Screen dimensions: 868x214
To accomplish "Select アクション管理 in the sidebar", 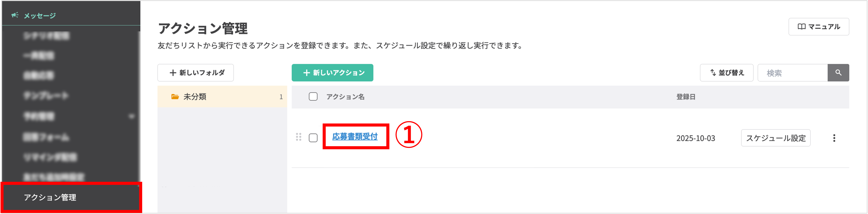I will click(x=50, y=198).
